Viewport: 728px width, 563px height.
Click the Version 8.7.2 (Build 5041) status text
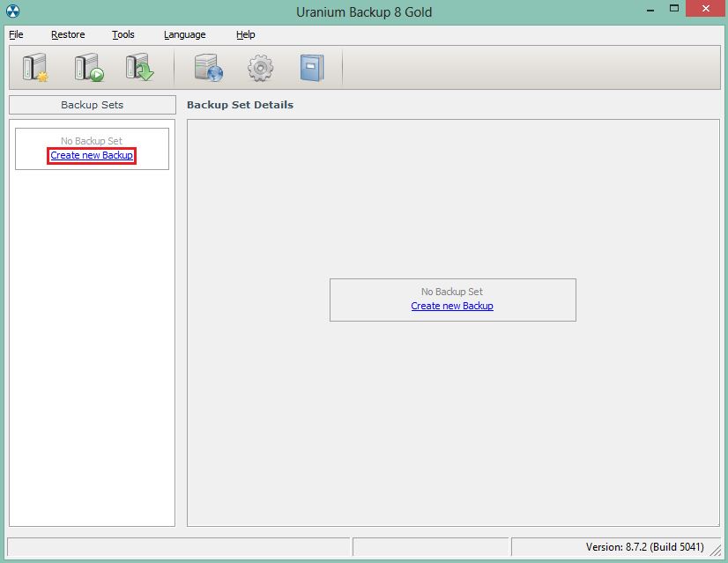[645, 547]
